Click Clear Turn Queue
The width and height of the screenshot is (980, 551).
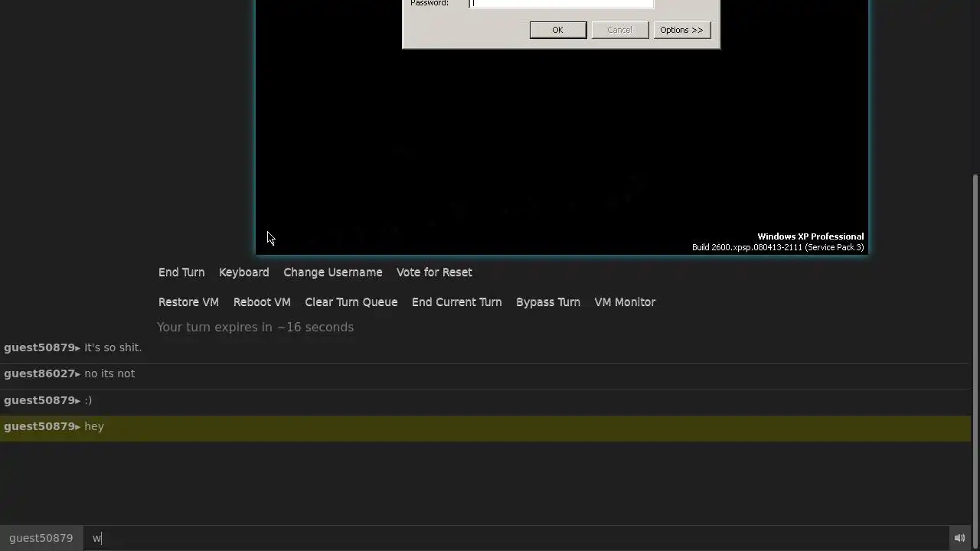click(x=351, y=302)
